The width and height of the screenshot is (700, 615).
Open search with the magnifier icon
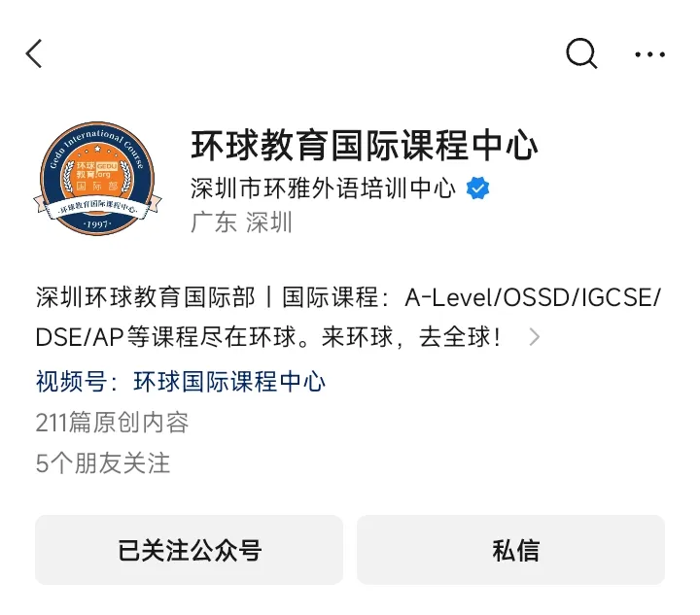[x=581, y=53]
